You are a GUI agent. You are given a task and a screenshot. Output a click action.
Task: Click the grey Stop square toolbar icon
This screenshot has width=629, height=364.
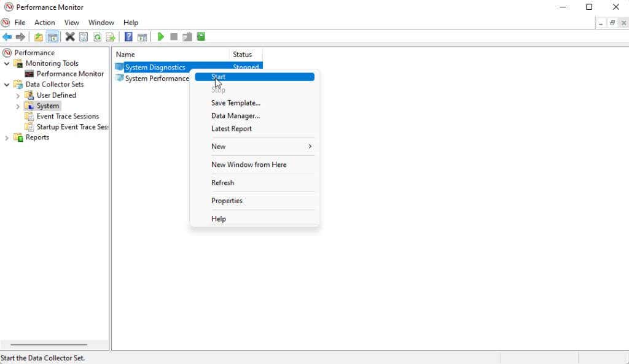[174, 37]
